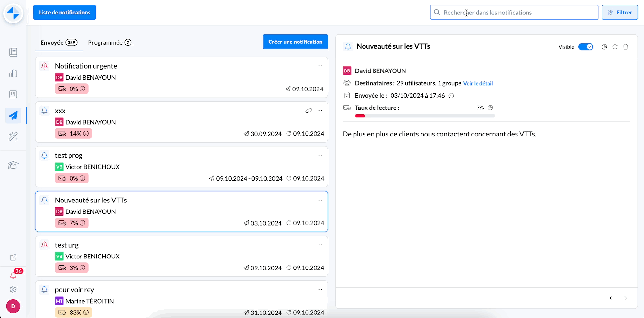Open the statistics bar chart sidebar icon

[13, 73]
